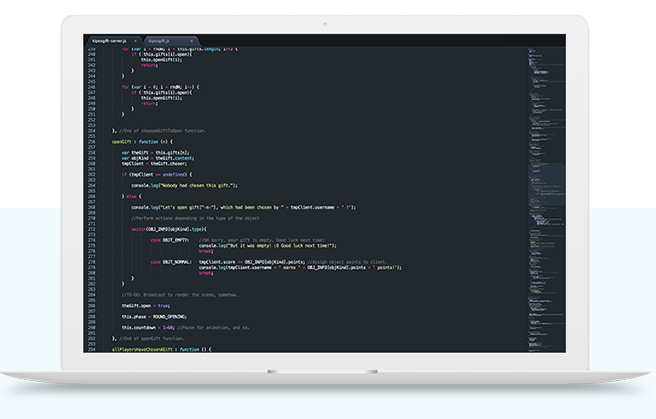Click the "Let's open gift" console.log line
Screen dimensions: 656x419
pyautogui.click(x=243, y=207)
